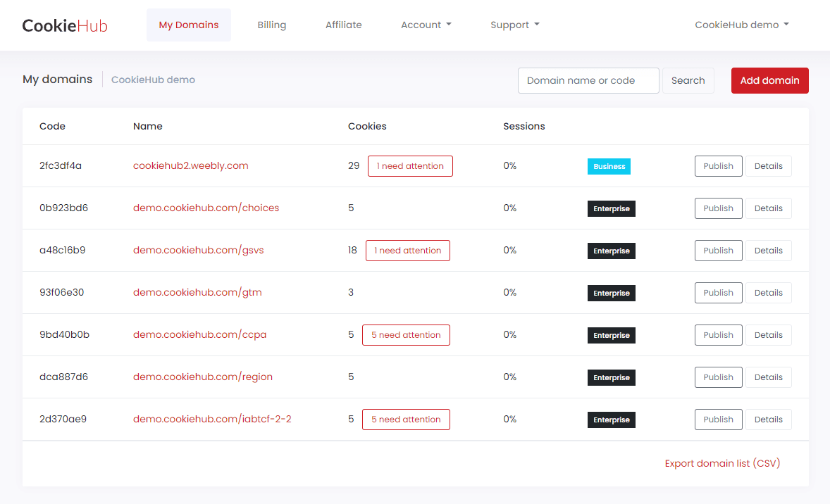This screenshot has height=504, width=830.
Task: Switch to the My Domains tab
Action: (x=188, y=25)
